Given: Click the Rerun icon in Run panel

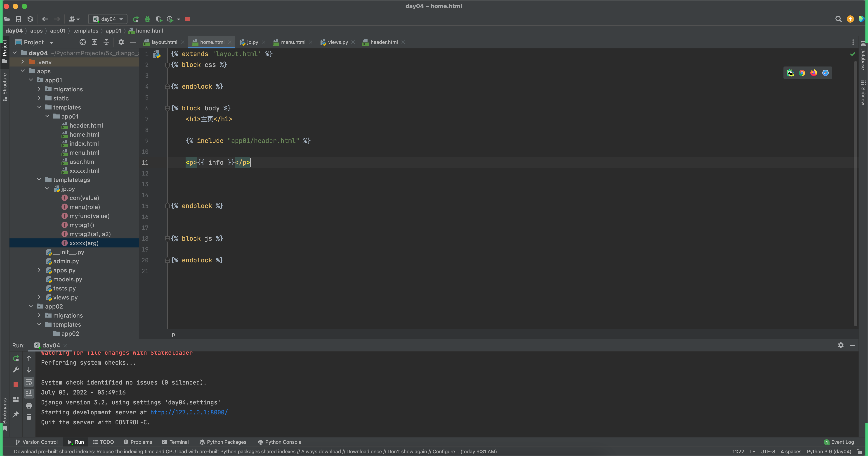Looking at the screenshot, I should click(x=16, y=358).
